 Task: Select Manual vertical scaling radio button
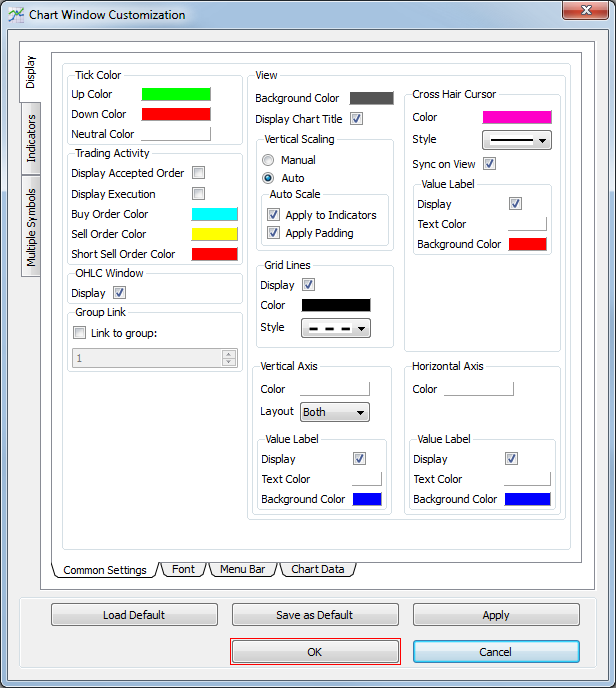268,160
